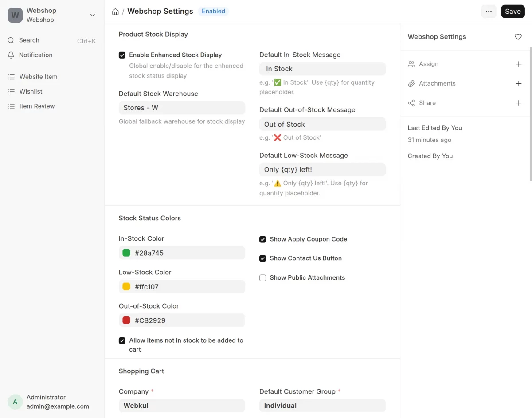Open Default Customer Group selector
The height and width of the screenshot is (418, 532).
(x=322, y=406)
